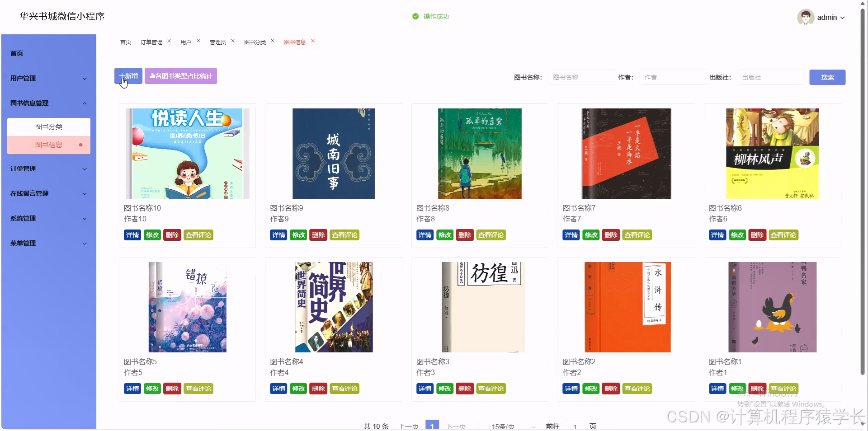Open the admin account dropdown menu
This screenshot has height=431, width=868.
pyautogui.click(x=832, y=17)
